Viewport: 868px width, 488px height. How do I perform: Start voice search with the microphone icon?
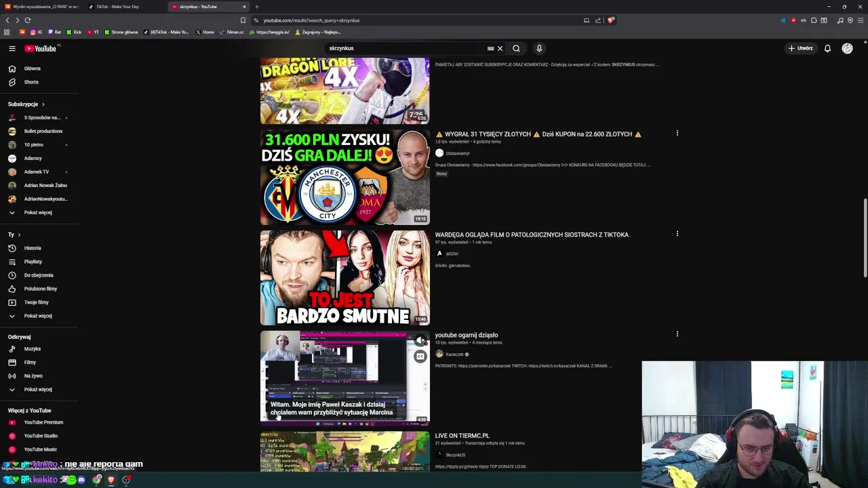[539, 48]
